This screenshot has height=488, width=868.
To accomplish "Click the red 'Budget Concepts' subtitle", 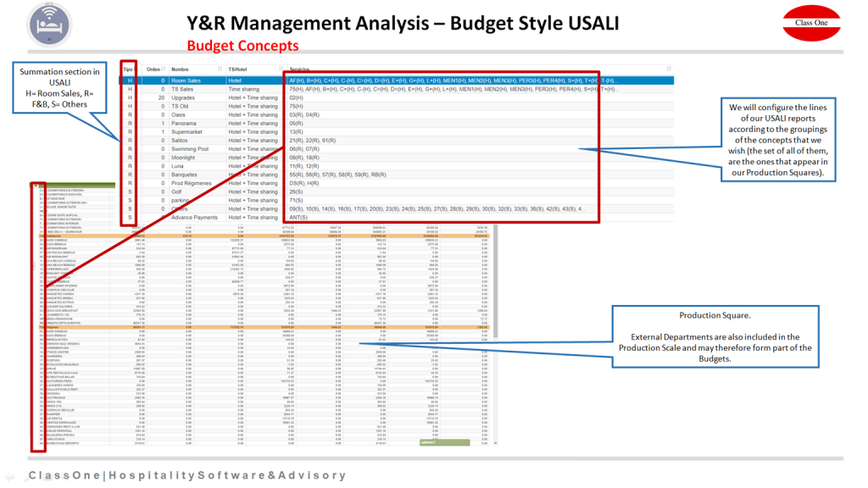I will pyautogui.click(x=242, y=46).
